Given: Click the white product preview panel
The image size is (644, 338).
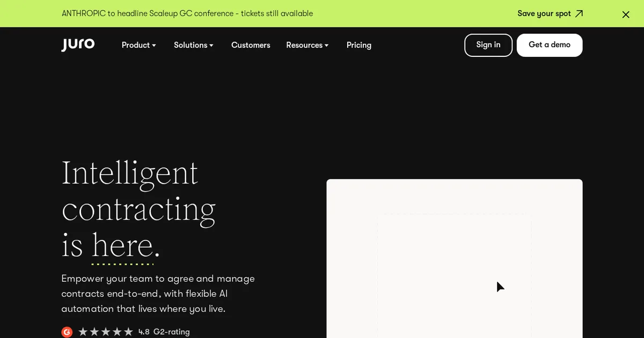Looking at the screenshot, I should [455, 259].
